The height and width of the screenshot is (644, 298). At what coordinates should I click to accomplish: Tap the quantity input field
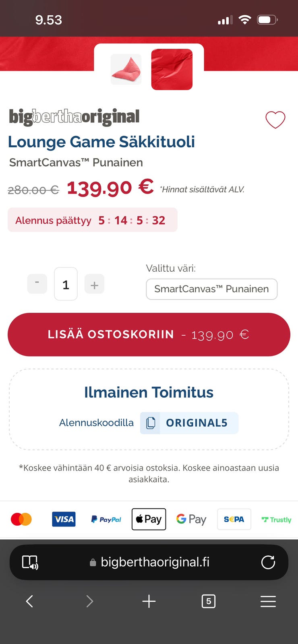[x=66, y=284]
